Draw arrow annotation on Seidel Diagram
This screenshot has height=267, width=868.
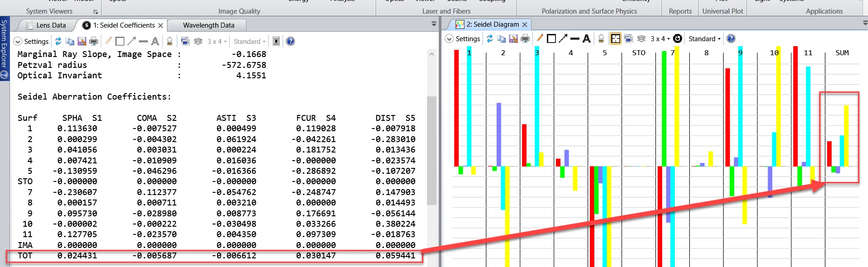[x=563, y=38]
